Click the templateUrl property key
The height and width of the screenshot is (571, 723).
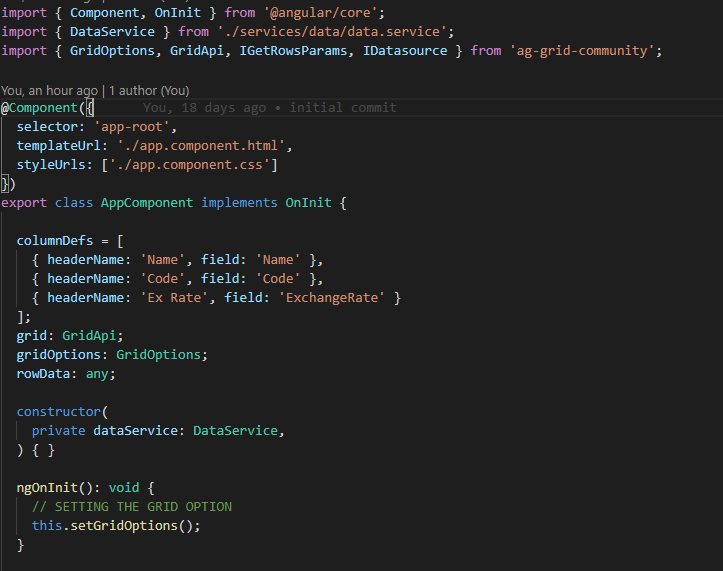coord(59,146)
